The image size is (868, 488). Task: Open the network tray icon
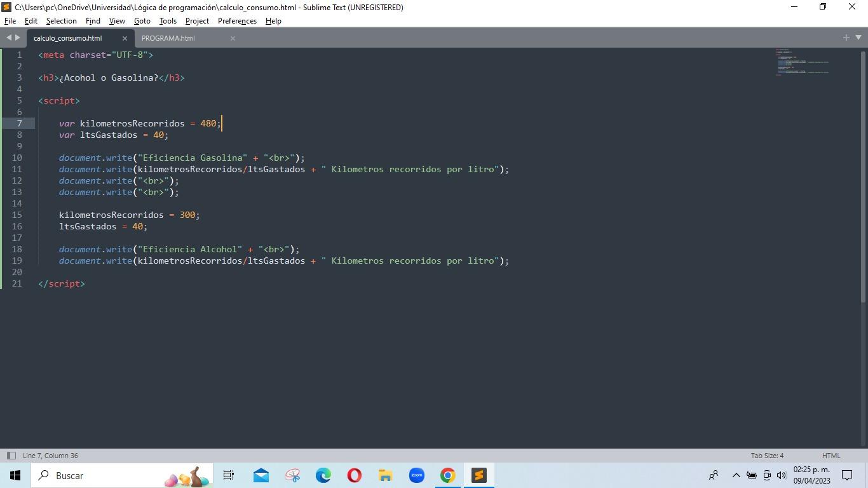tap(766, 475)
